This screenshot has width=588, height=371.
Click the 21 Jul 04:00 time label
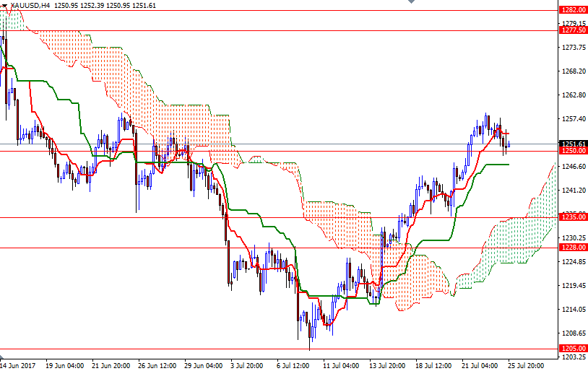[x=480, y=365]
